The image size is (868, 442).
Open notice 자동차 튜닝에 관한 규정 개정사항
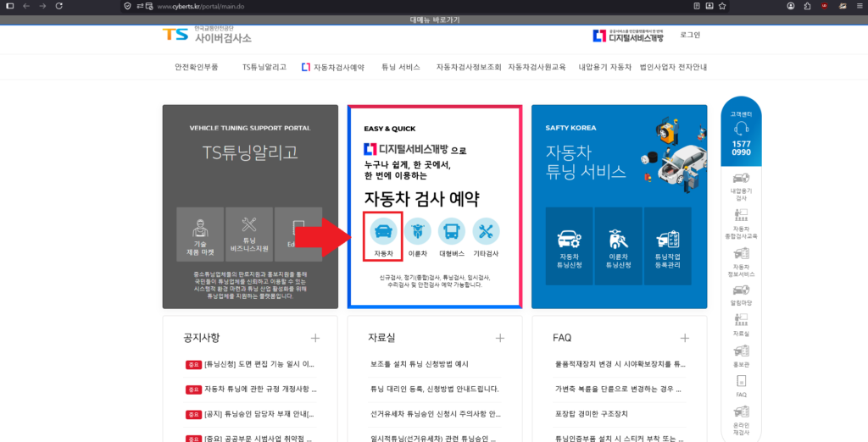pos(260,389)
